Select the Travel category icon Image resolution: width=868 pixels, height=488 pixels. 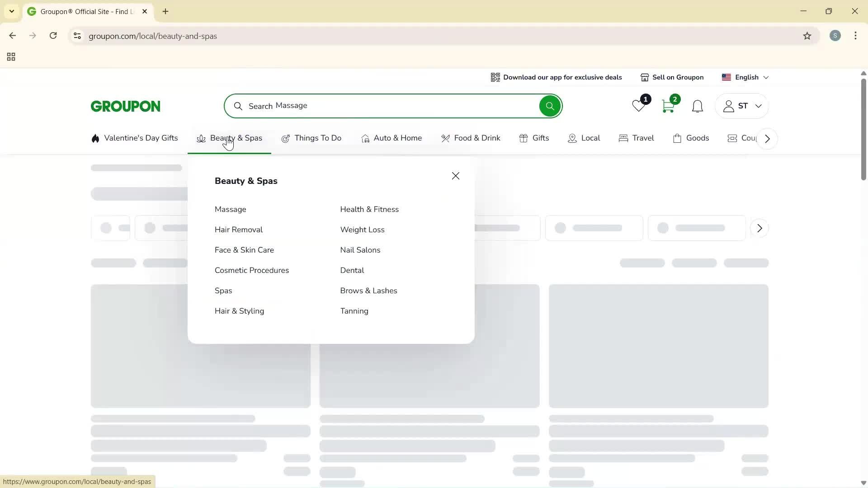pyautogui.click(x=623, y=138)
